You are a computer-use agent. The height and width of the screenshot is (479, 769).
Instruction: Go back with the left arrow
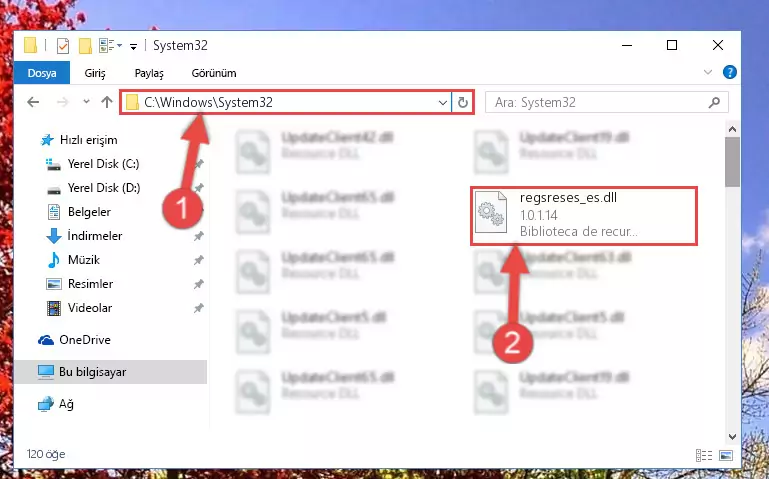pyautogui.click(x=33, y=102)
